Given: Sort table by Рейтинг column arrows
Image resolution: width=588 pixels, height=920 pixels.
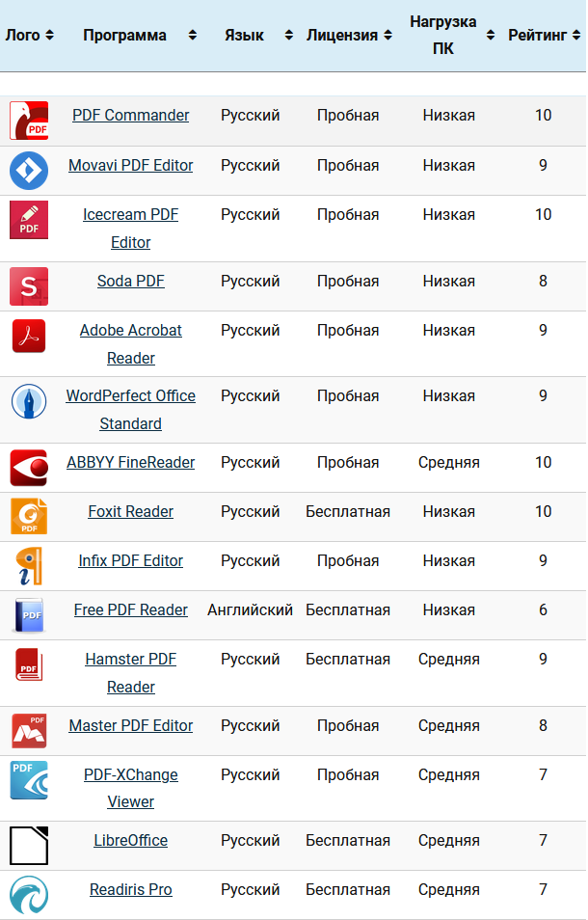Looking at the screenshot, I should (x=576, y=36).
